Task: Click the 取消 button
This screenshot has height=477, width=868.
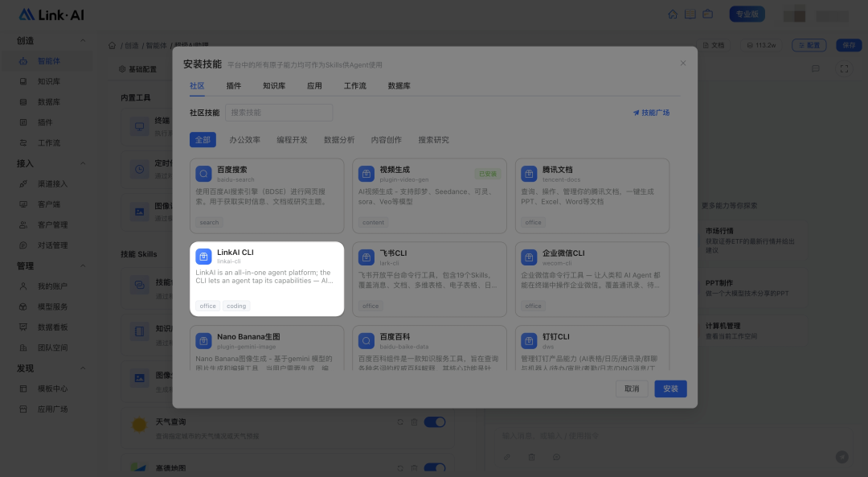Action: click(632, 389)
